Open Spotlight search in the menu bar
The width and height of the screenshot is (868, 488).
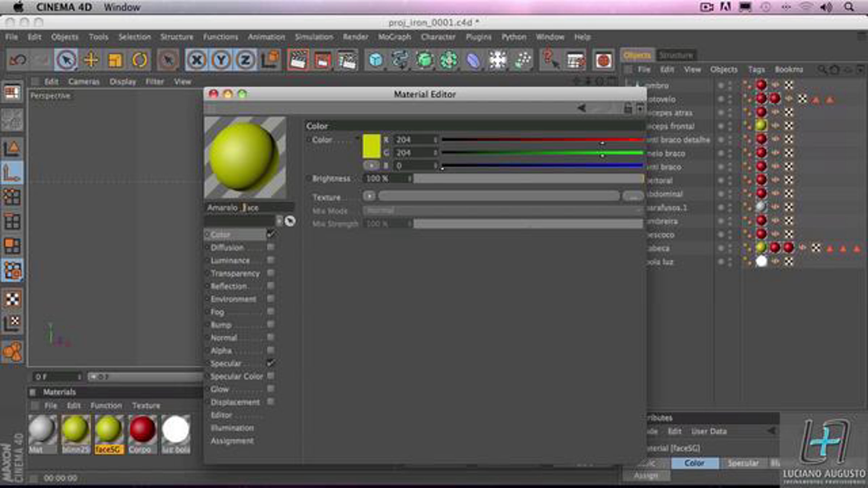coord(849,7)
